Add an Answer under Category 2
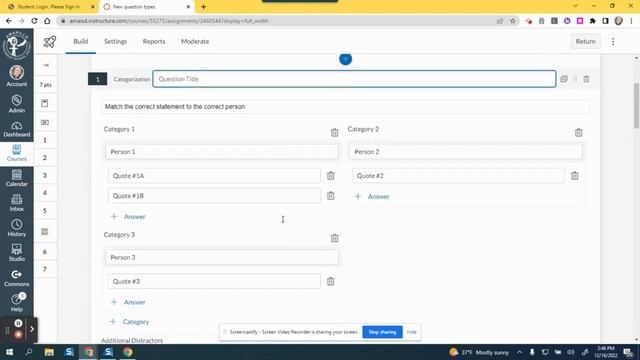The width and height of the screenshot is (640, 360). pyautogui.click(x=372, y=197)
